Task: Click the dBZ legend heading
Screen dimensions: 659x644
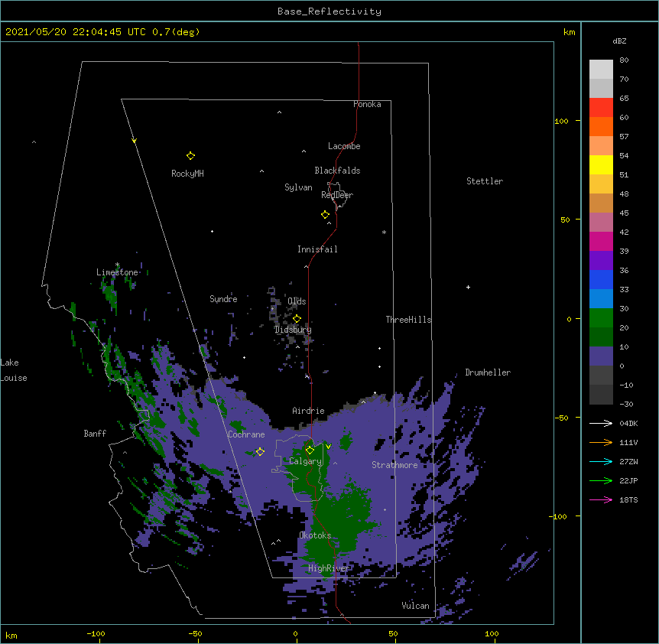Action: tap(619, 41)
